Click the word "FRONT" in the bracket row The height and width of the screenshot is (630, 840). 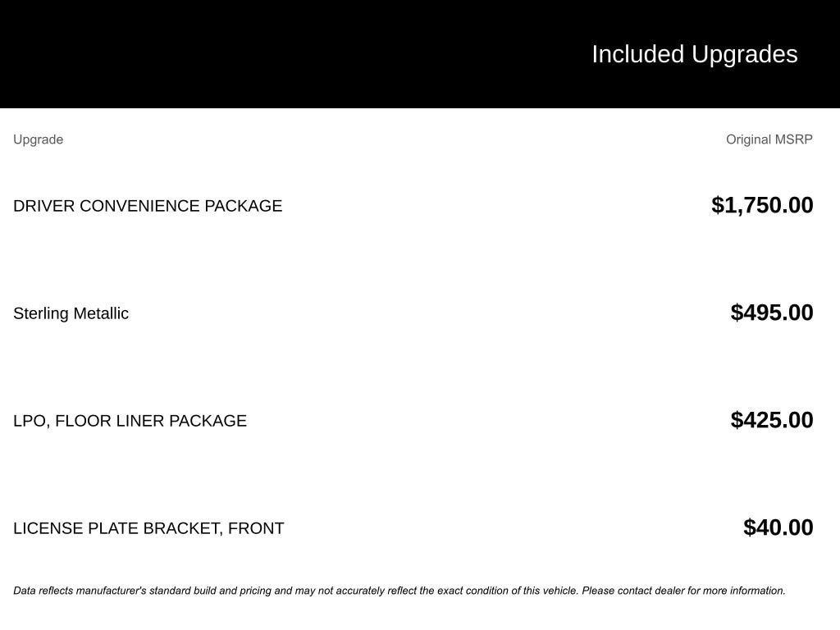click(256, 528)
